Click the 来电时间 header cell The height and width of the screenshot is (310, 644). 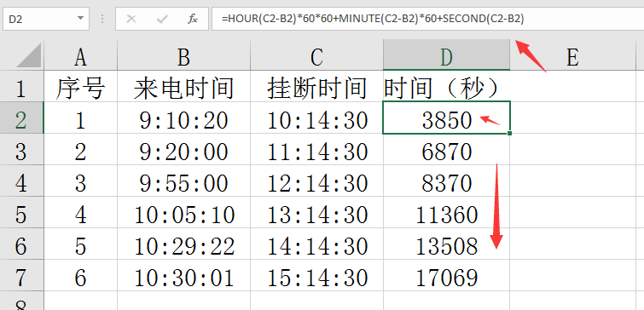coord(183,86)
